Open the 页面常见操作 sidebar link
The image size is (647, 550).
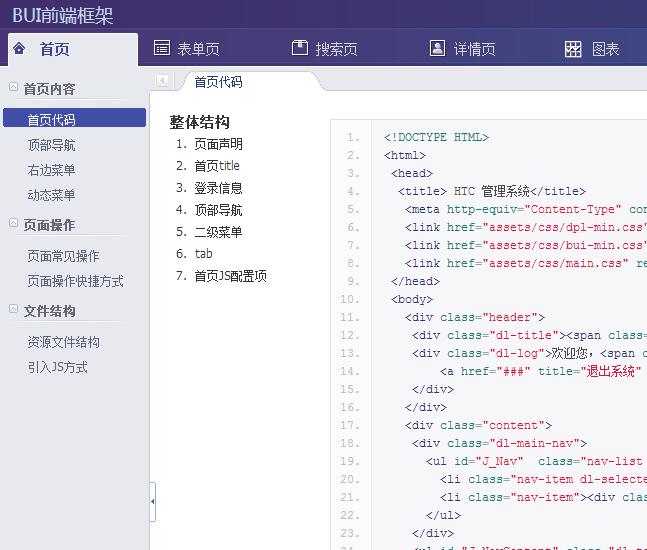pos(63,256)
